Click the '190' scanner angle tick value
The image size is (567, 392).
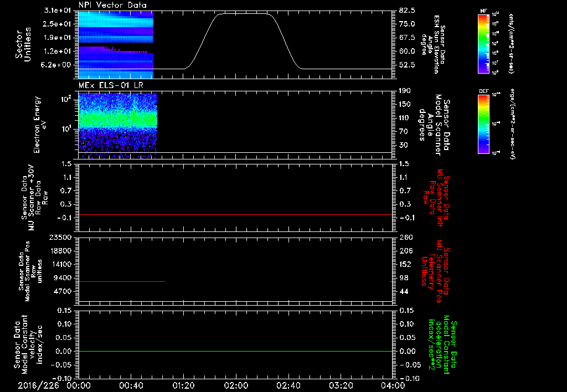405,91
